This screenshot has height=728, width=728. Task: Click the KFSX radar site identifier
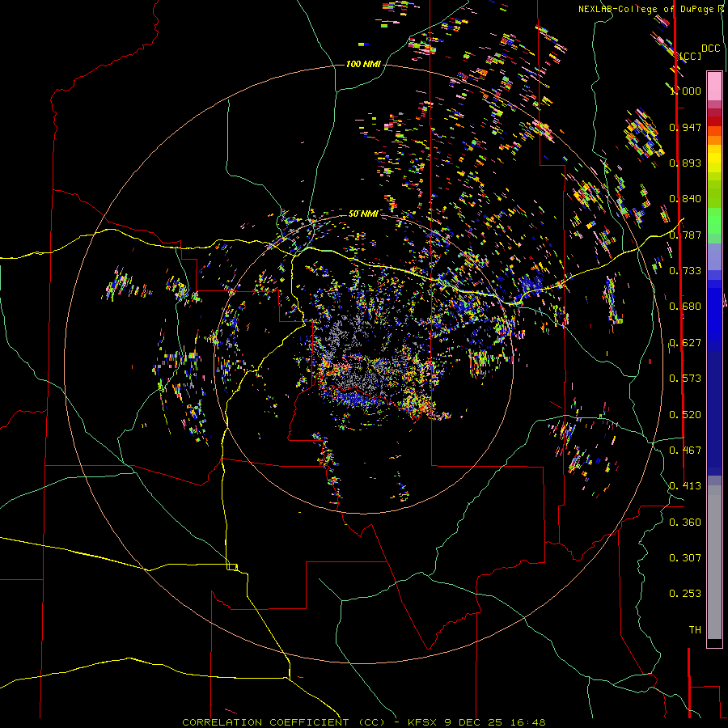422,722
